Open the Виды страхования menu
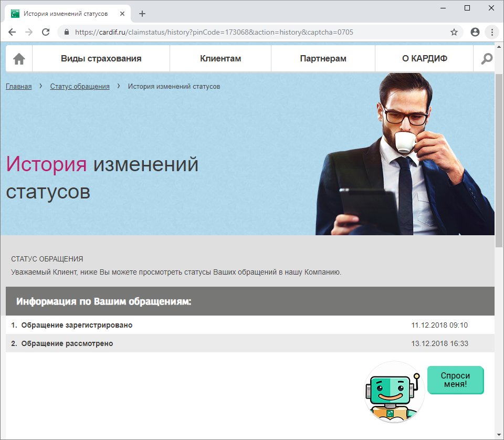The width and height of the screenshot is (504, 440). click(x=101, y=58)
